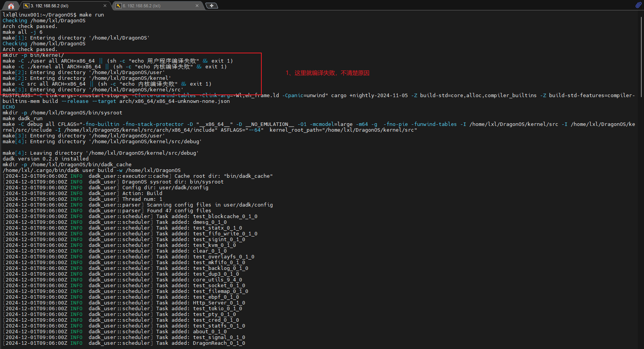Click the key icon on tab 3

26,6
